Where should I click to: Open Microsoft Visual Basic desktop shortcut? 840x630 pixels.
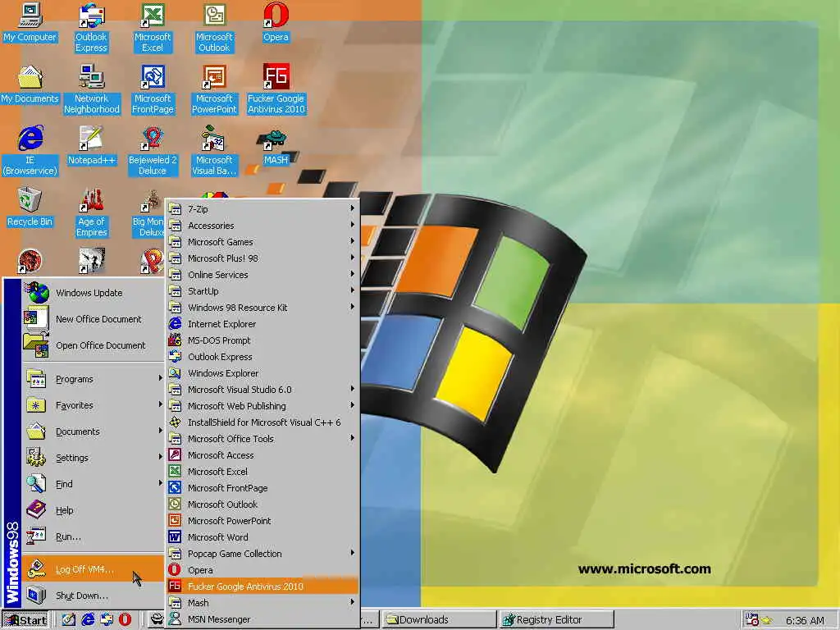point(214,151)
